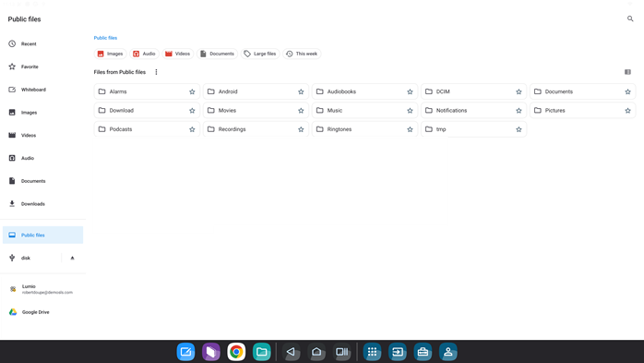Mark the tmp folder as favorite
This screenshot has width=644, height=363.
(x=519, y=129)
